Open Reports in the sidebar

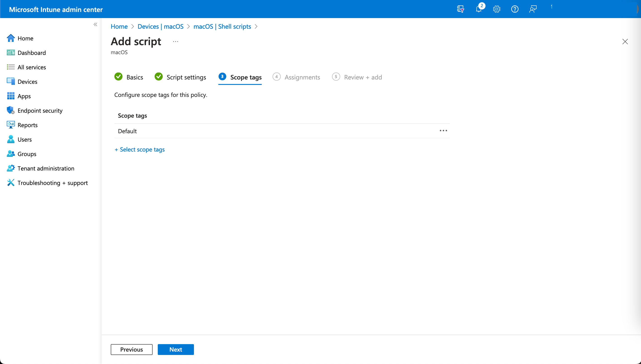coord(28,125)
